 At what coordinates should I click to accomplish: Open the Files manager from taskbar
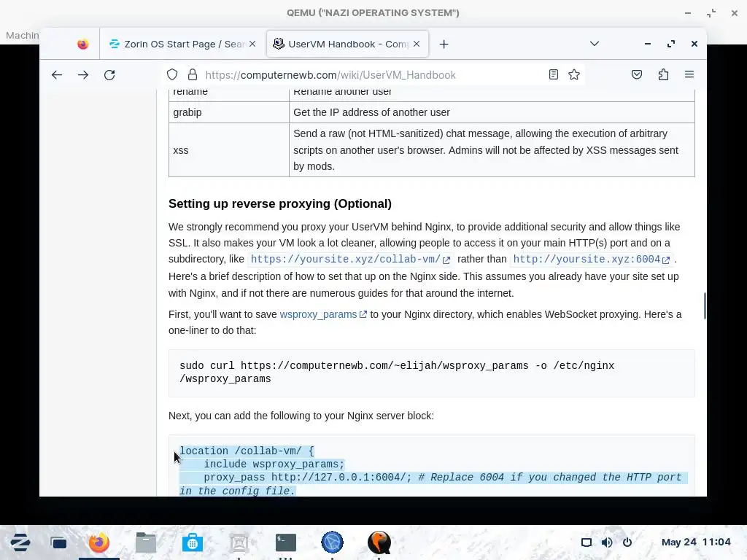[x=146, y=542]
